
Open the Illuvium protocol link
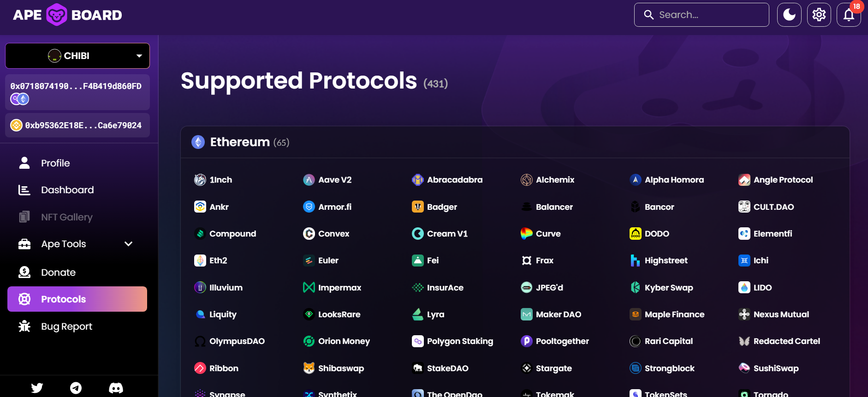tap(218, 288)
